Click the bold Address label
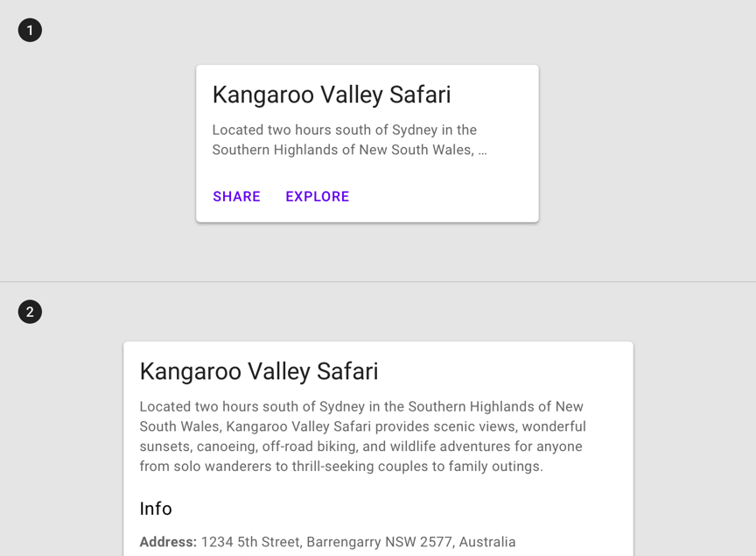 [x=168, y=542]
